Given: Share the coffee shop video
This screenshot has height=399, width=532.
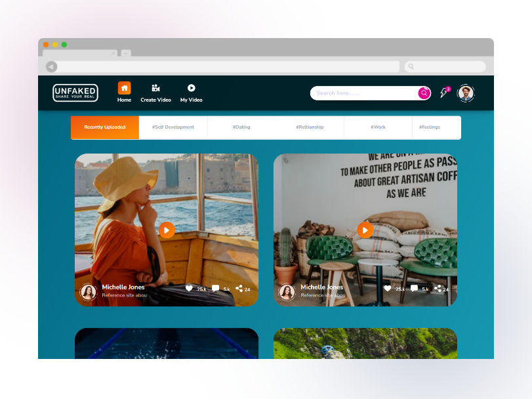Looking at the screenshot, I should (x=438, y=288).
